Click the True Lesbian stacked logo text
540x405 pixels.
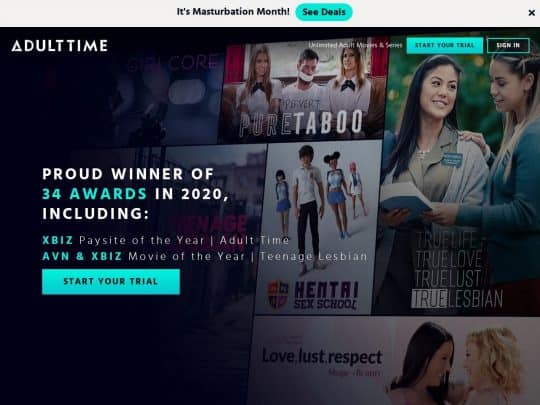(x=457, y=270)
